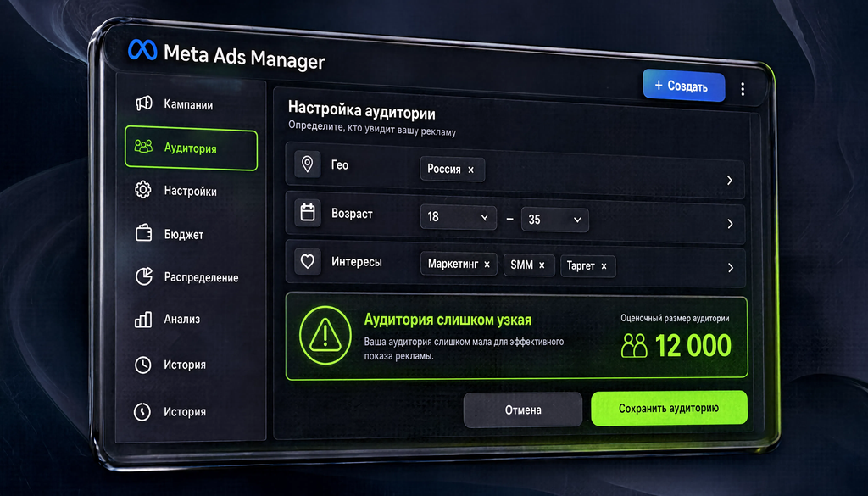Screen dimensions: 868x496
Task: Click Оценочный размер аудитории label
Action: (675, 318)
